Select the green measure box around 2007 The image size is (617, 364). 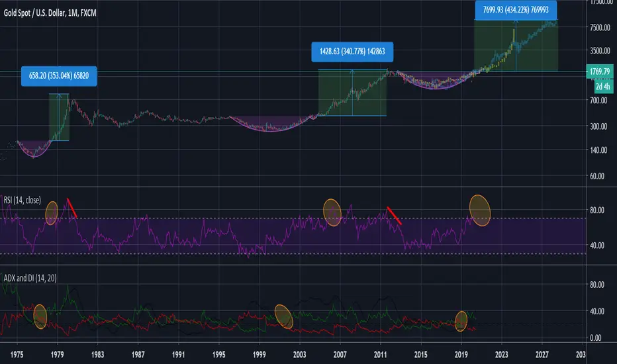(352, 93)
